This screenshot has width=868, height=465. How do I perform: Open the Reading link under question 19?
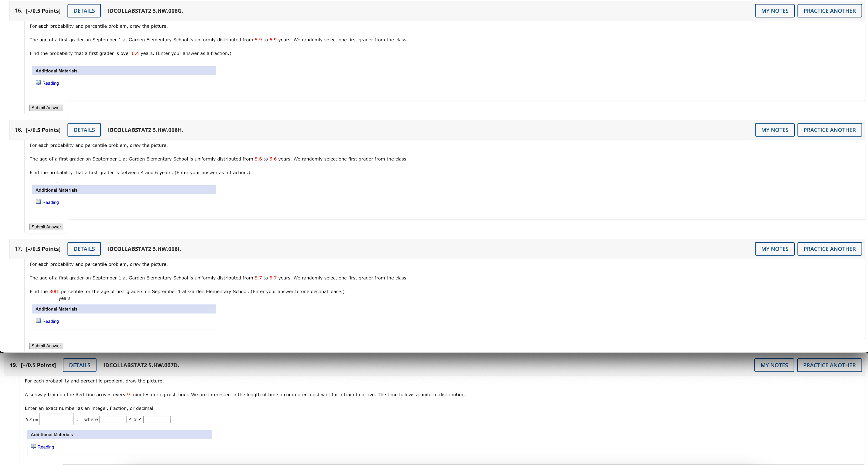[x=46, y=447]
